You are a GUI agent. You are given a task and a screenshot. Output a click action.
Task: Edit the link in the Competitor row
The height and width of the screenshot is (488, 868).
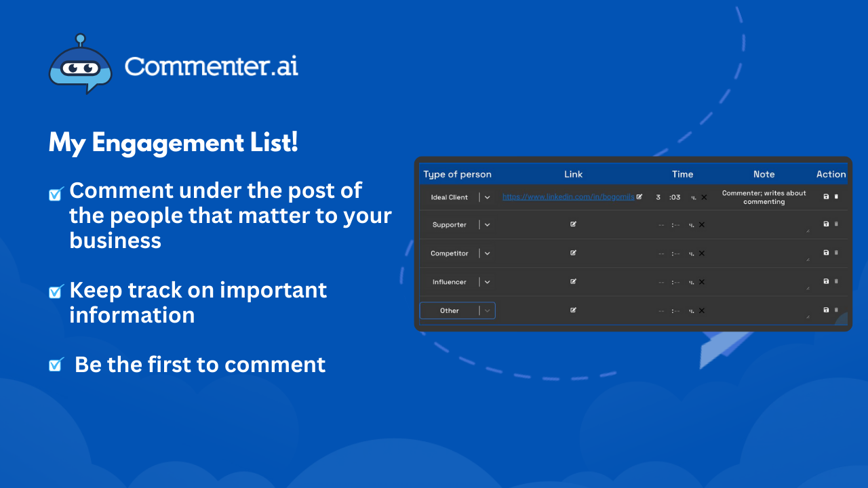pos(574,253)
